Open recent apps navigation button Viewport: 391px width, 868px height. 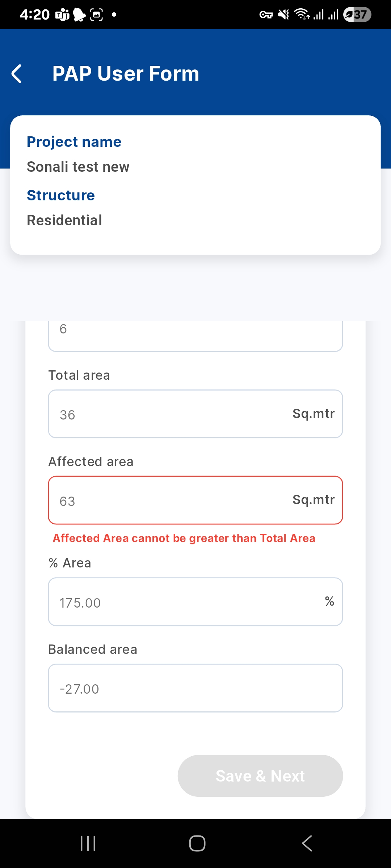[x=88, y=843]
